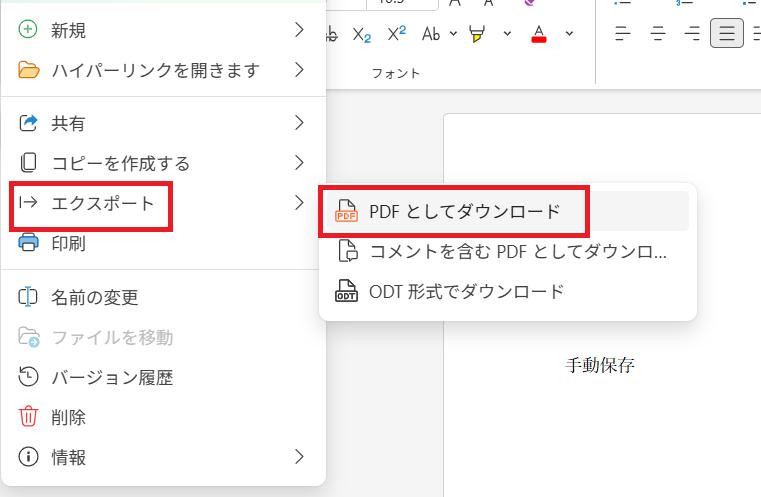Click the フォント group label
761x497 pixels.
[x=396, y=73]
